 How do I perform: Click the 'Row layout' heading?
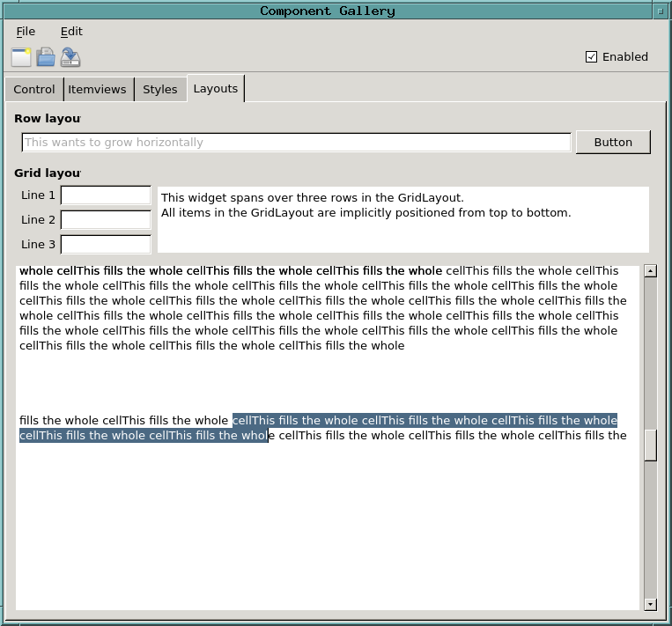48,119
